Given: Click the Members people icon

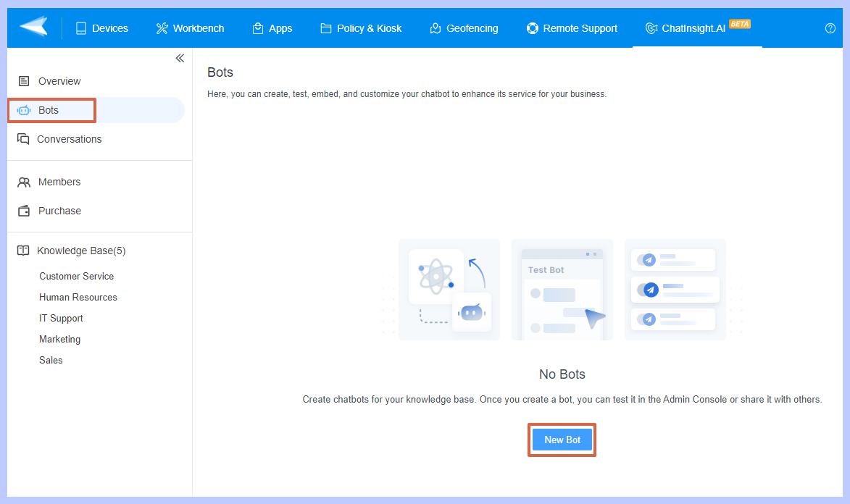Looking at the screenshot, I should [24, 182].
